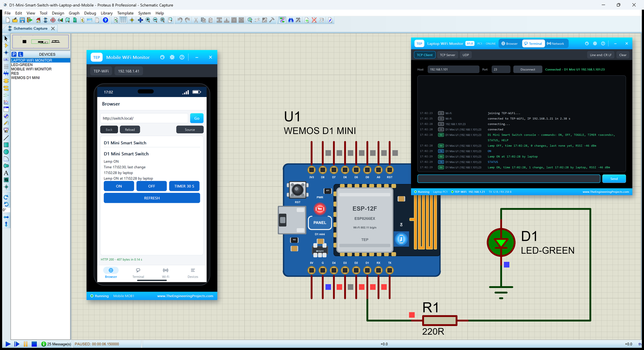
Task: Click the search binoculars toolbar icon
Action: (x=291, y=20)
